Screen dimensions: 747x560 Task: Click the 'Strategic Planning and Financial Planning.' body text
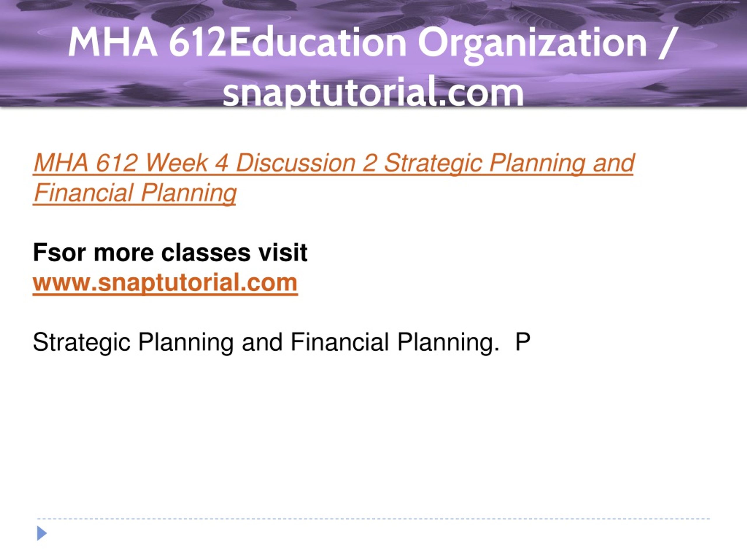tap(266, 342)
